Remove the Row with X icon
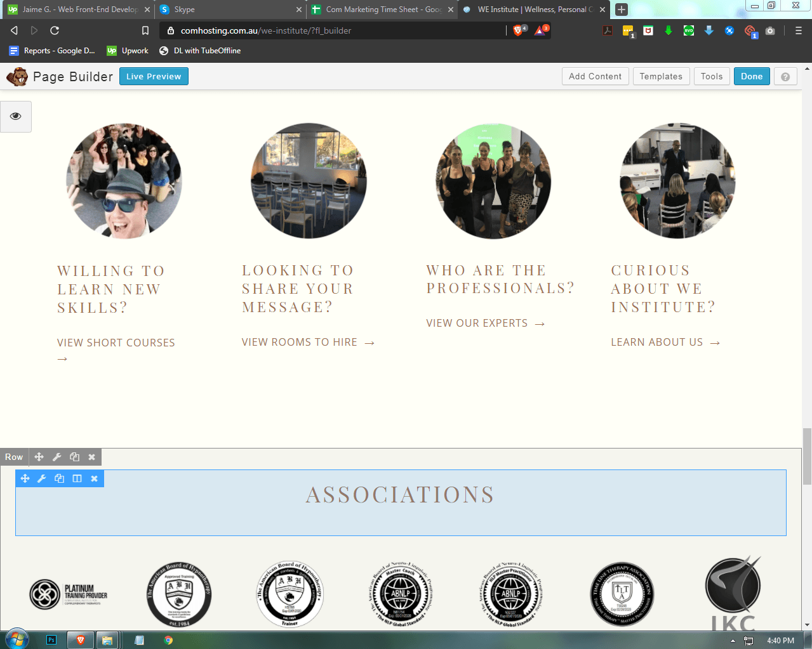Viewport: 812px width, 649px height. pos(91,457)
